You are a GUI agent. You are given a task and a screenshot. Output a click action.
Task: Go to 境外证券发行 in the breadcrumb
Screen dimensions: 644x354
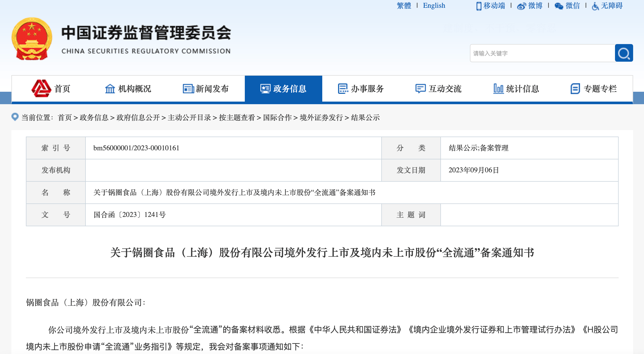(321, 118)
